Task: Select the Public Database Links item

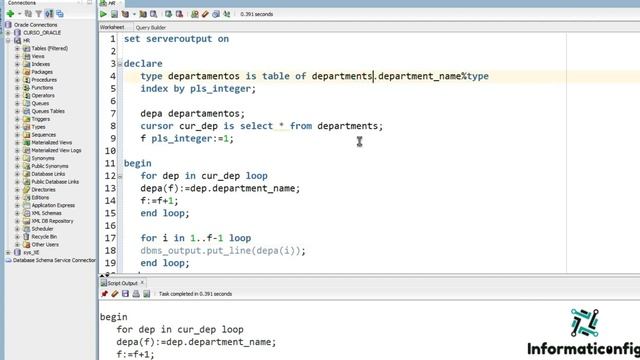Action: click(x=55, y=182)
